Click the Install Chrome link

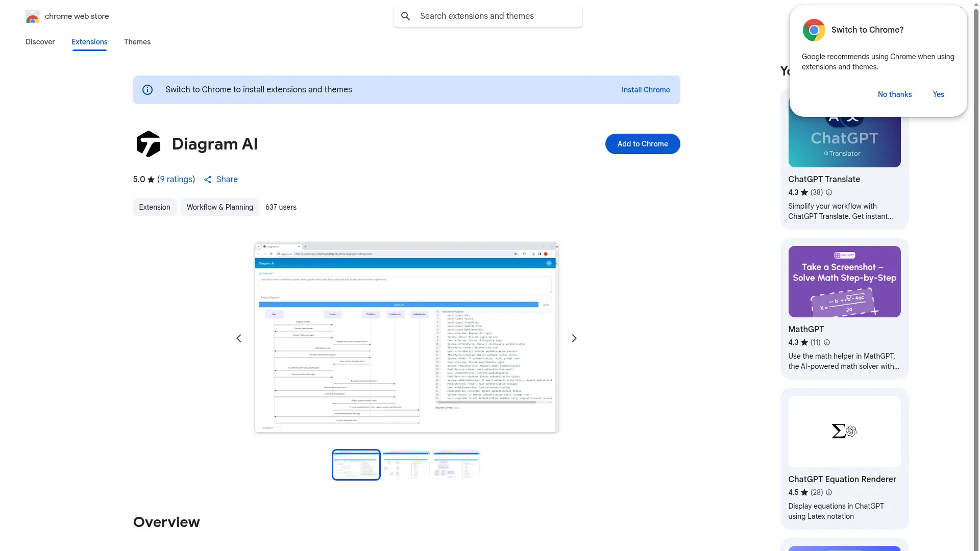click(x=645, y=90)
